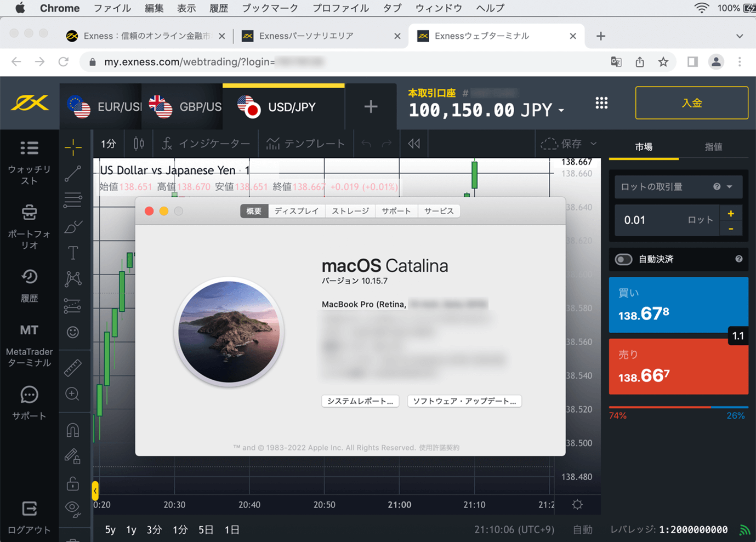
Task: Select the crosshair cursor tool
Action: point(73,147)
